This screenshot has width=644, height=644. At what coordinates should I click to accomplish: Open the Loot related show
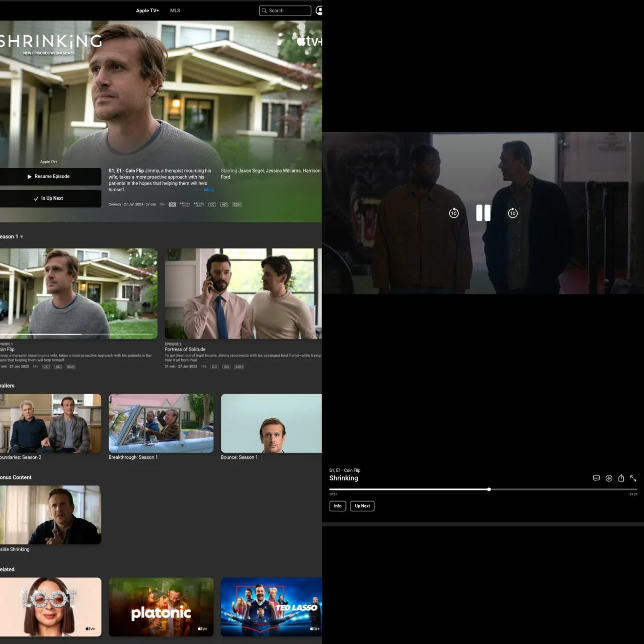(x=50, y=607)
